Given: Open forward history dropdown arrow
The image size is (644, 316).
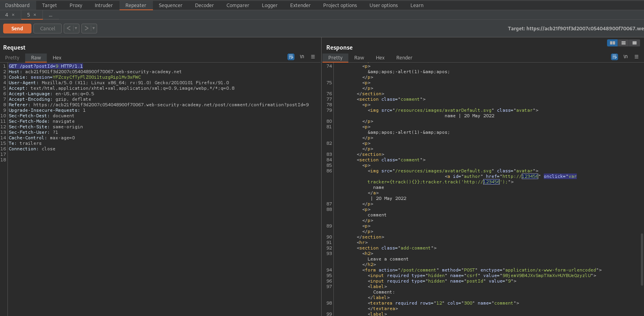Looking at the screenshot, I should point(94,28).
